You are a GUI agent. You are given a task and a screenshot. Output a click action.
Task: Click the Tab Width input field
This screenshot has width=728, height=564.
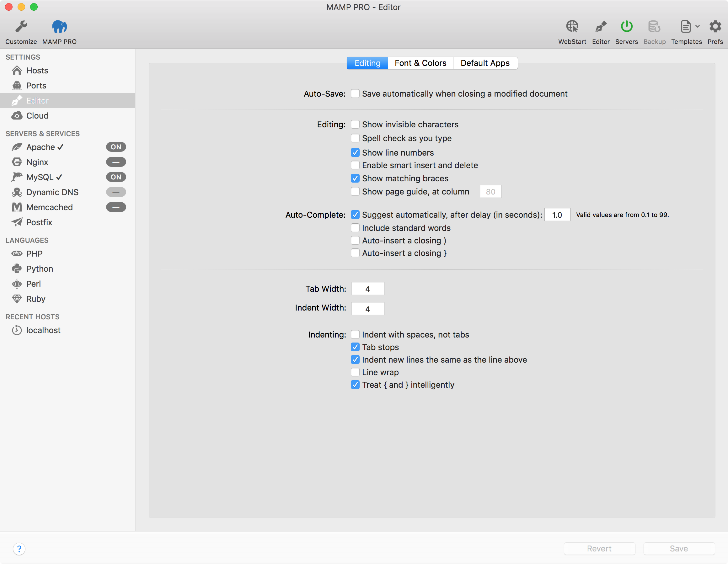367,289
